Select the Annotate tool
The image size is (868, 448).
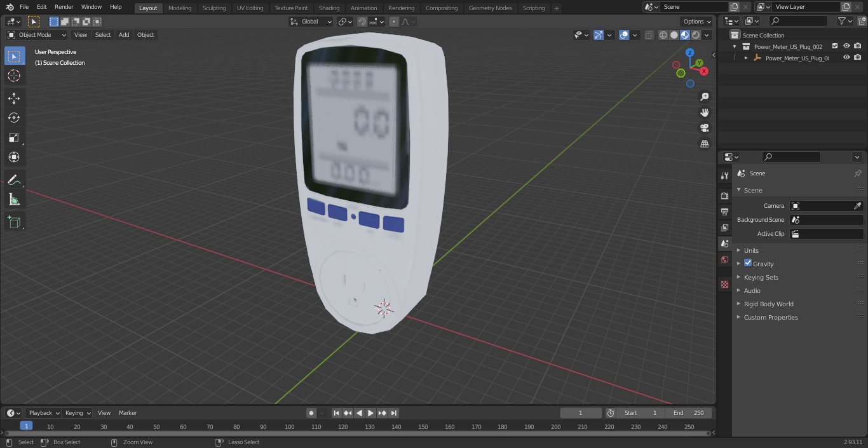coord(14,180)
